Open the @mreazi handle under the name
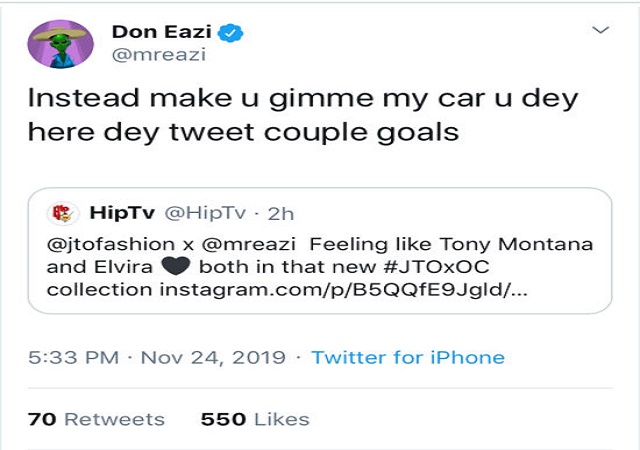Viewport: 640px width, 450px height. [158, 57]
